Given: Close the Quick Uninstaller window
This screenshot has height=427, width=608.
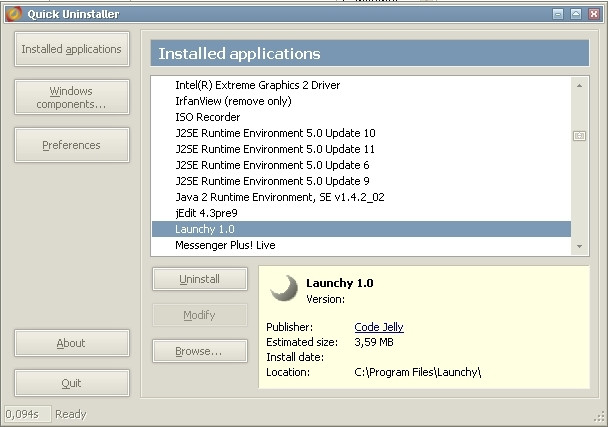Looking at the screenshot, I should (594, 14).
